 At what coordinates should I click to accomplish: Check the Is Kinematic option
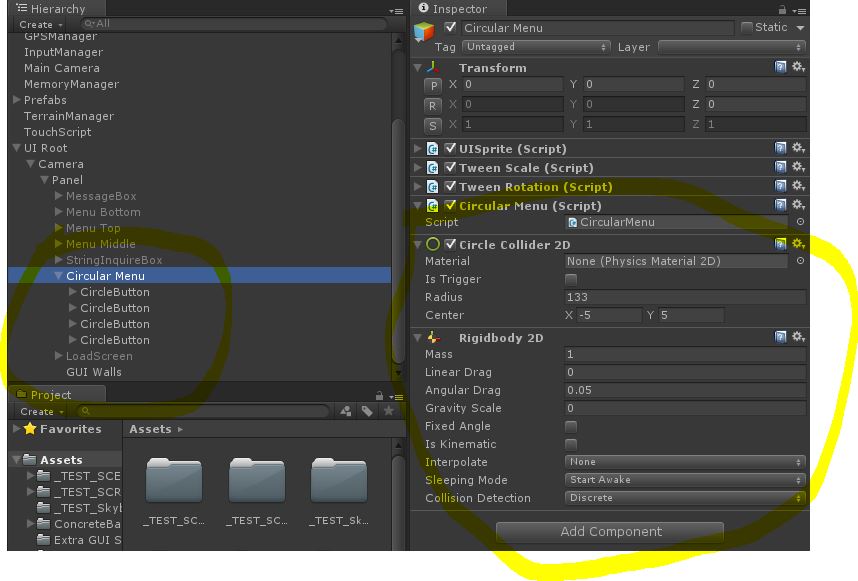(x=571, y=444)
